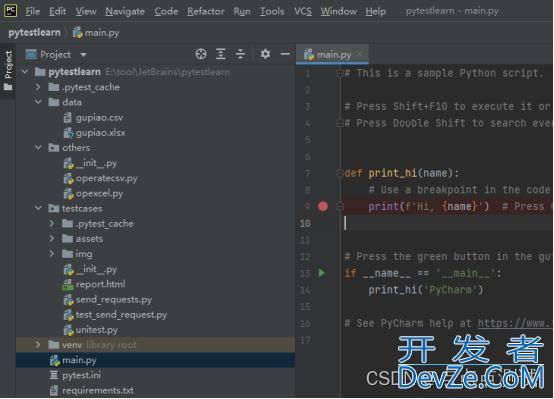Click the Expand All icon in Project toolbar
The height and width of the screenshot is (399, 554).
pos(220,54)
